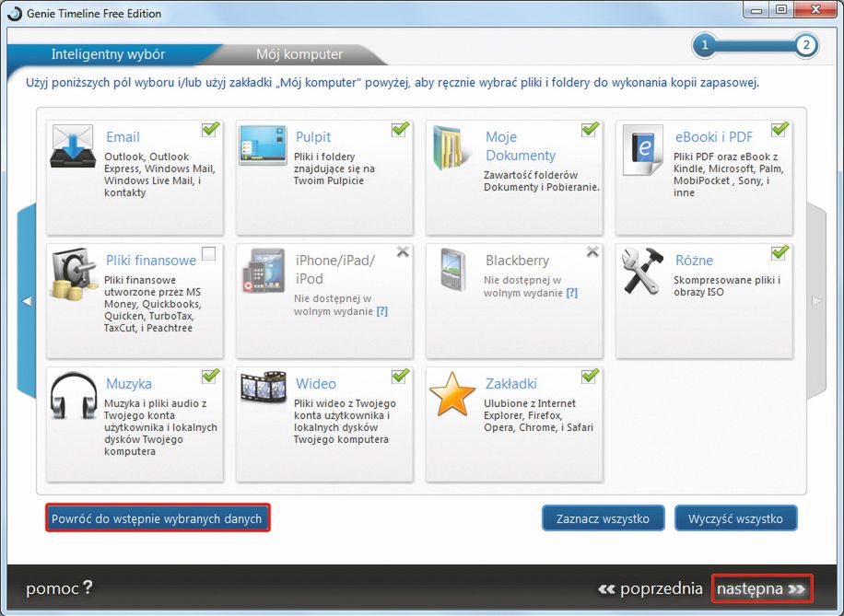Click the disabled X mark on iPhone/iPad/iPod card

point(403,251)
